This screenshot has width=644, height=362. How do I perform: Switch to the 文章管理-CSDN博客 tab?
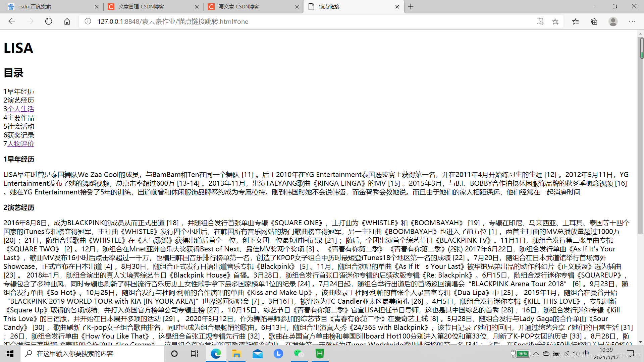(x=151, y=7)
